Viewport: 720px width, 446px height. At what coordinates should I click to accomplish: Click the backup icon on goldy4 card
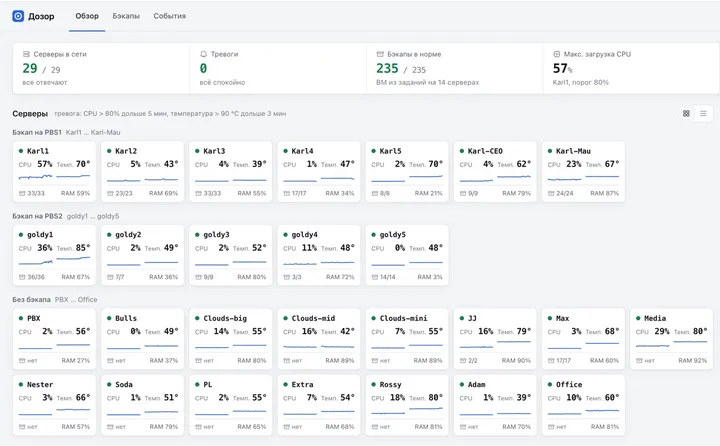pyautogui.click(x=286, y=277)
